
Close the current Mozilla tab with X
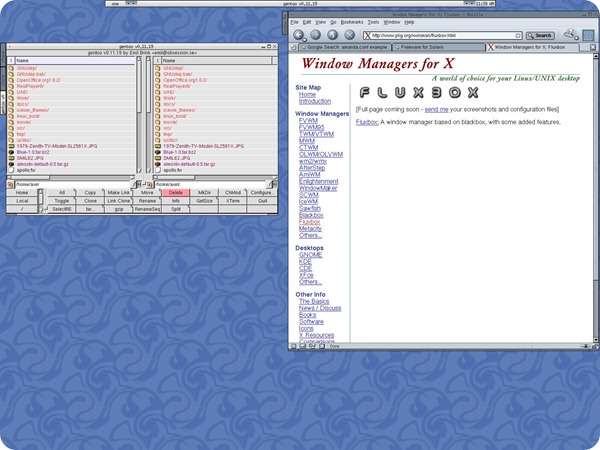point(593,47)
